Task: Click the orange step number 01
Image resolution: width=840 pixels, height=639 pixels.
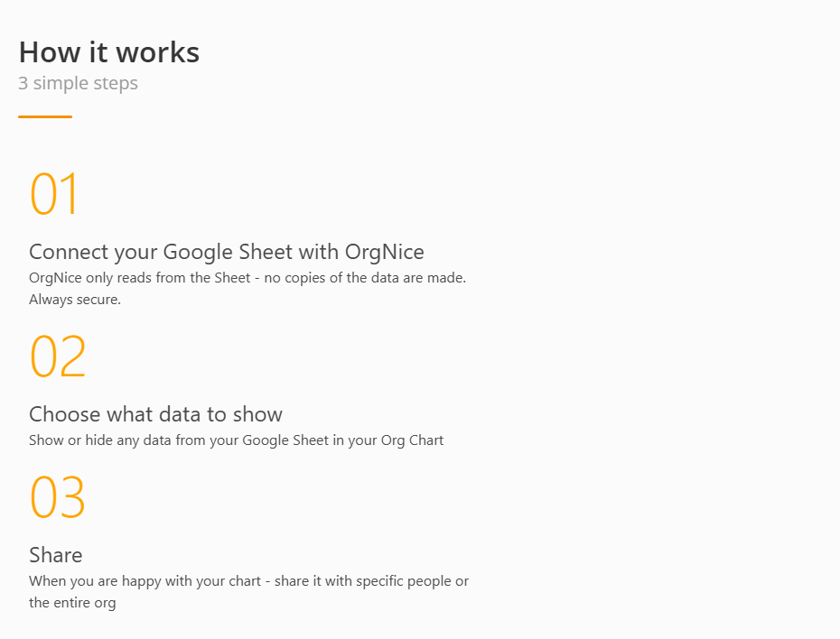Action: (x=55, y=194)
